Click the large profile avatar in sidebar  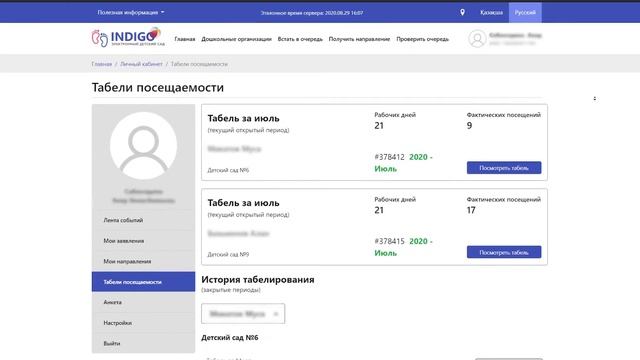tap(143, 146)
